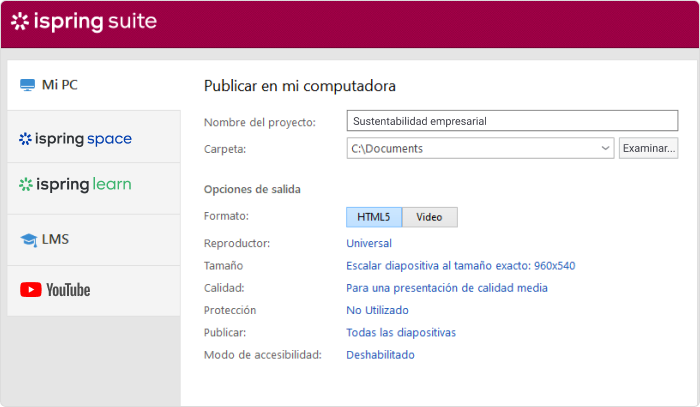Click the iSpring Space asterisk logo icon
This screenshot has width=700, height=407.
click(25, 139)
